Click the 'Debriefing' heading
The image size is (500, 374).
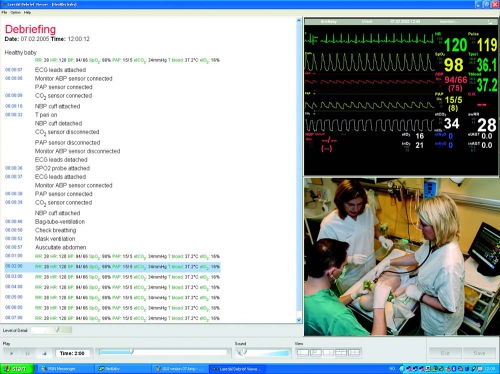point(30,29)
